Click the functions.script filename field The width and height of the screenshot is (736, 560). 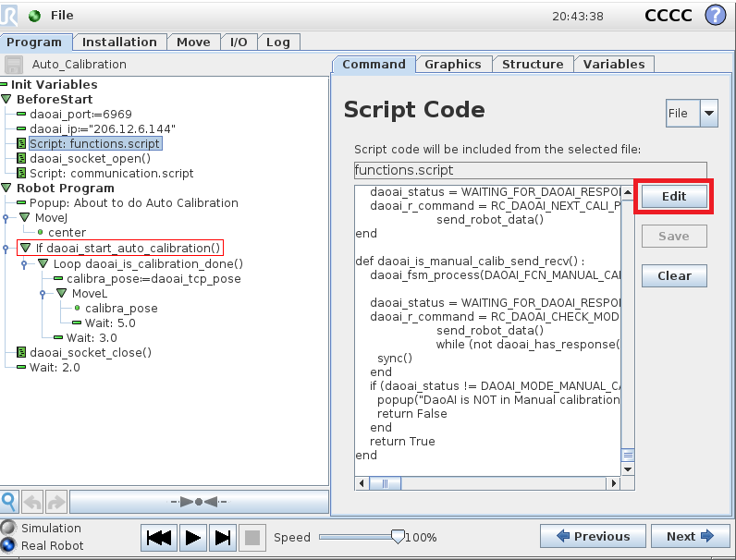531,170
